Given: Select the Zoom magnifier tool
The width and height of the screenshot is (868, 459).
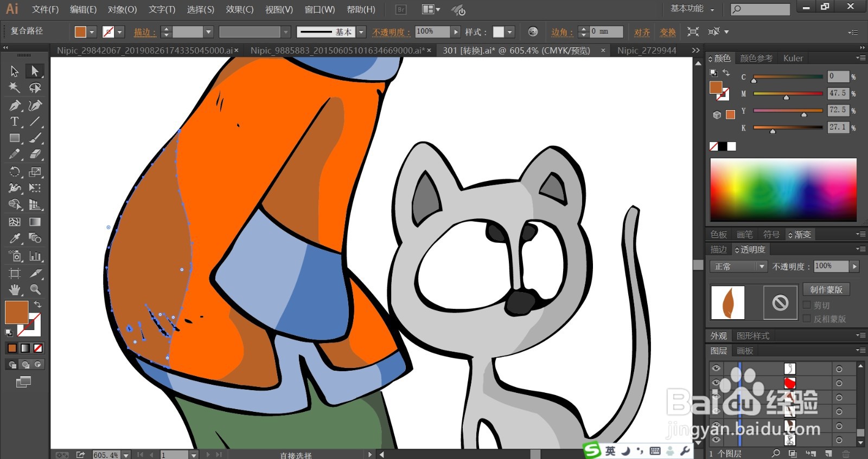Looking at the screenshot, I should 35,289.
